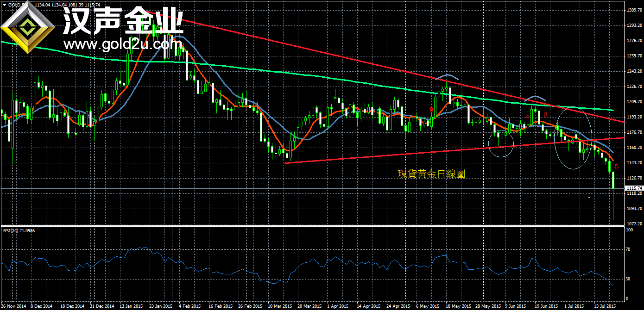Click the 10 Mar 2015 date label
644x310 pixels.
(279, 306)
